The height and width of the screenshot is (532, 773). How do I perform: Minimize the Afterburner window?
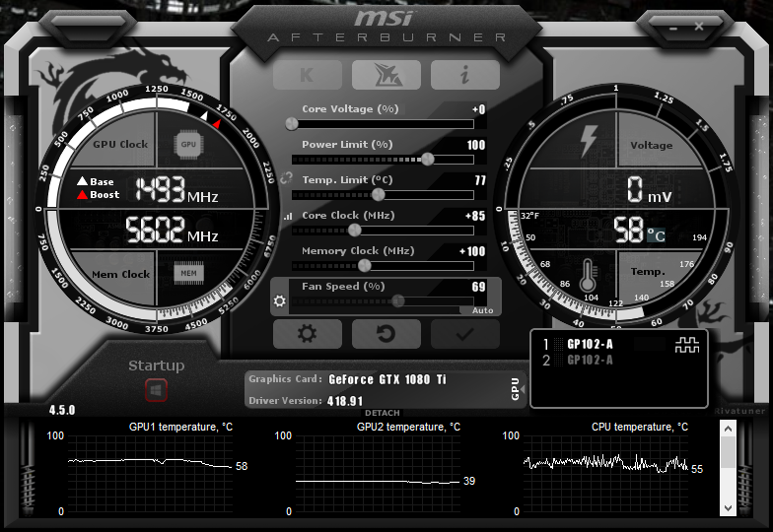point(673,28)
